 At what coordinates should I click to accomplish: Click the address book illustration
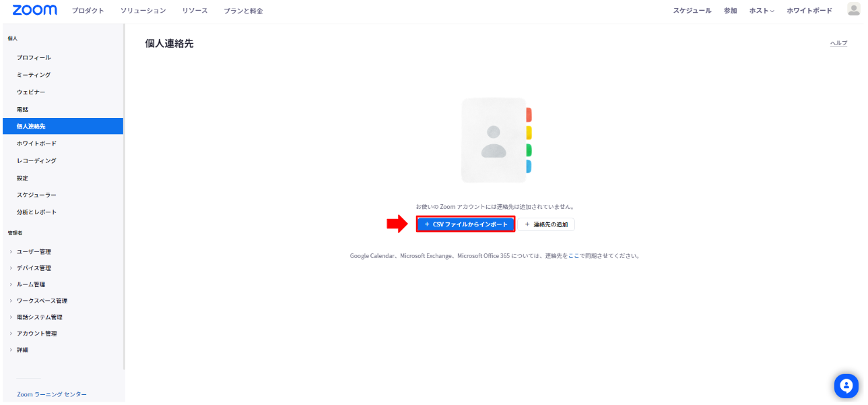496,140
